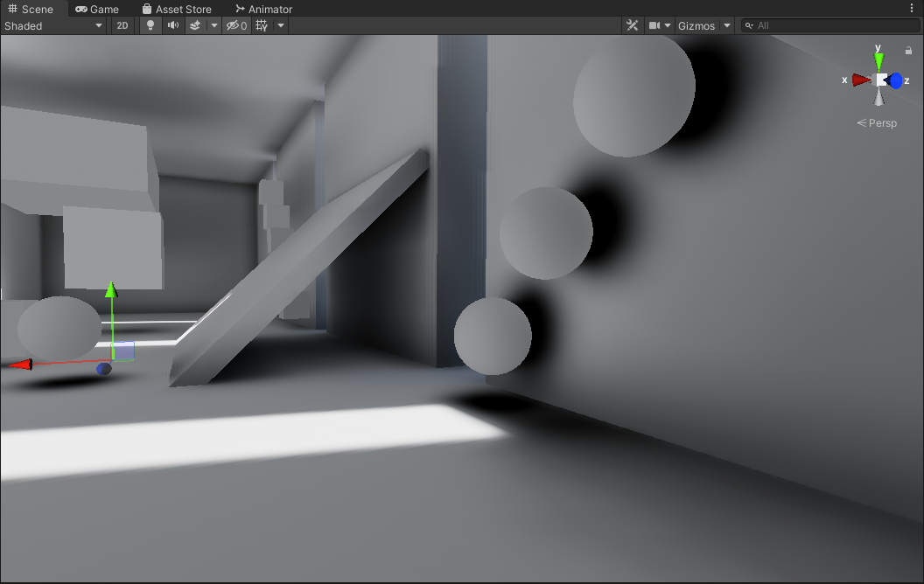Click the Gizmos button
This screenshot has width=924, height=584.
pos(696,25)
